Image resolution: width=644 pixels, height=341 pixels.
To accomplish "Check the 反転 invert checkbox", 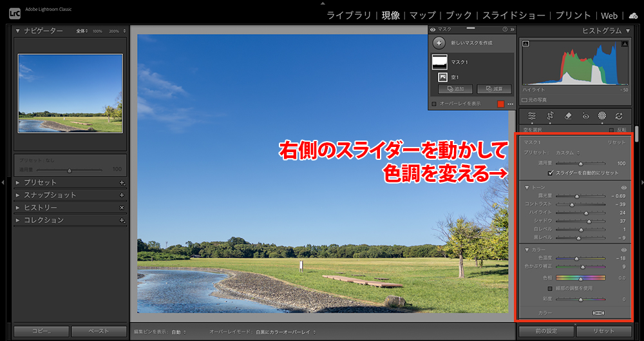I will (612, 130).
